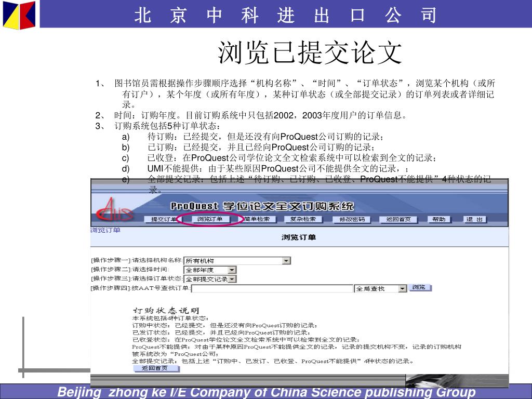
Task: Click the slide bullet starting 待订购
Action: (265, 137)
